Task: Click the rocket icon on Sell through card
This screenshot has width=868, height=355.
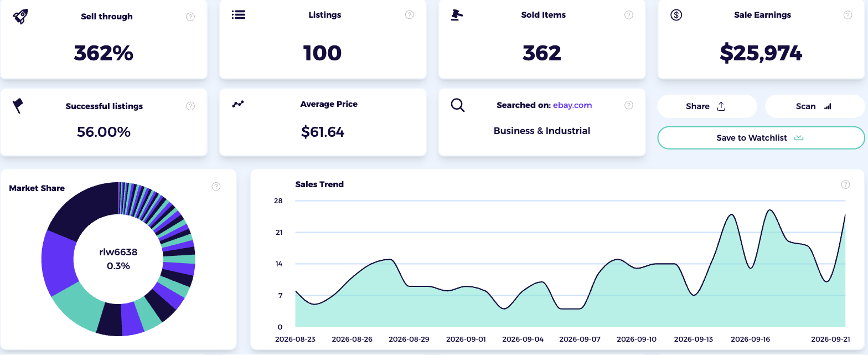Action: click(x=20, y=16)
